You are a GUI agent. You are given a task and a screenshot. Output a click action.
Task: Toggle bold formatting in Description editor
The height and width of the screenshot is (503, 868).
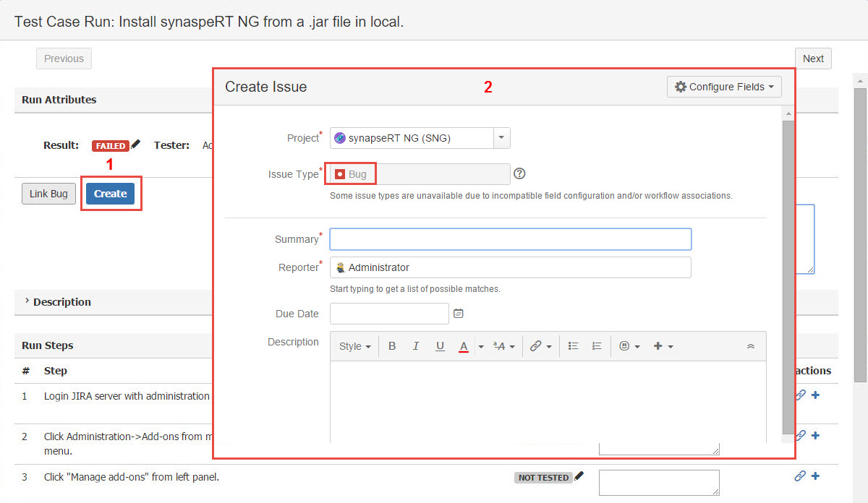[x=392, y=346]
